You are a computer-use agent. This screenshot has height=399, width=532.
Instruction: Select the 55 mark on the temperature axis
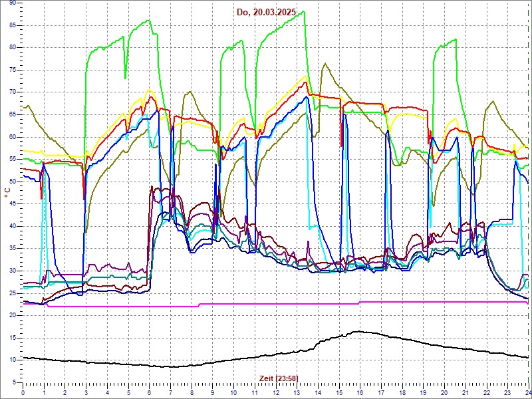tap(13, 160)
